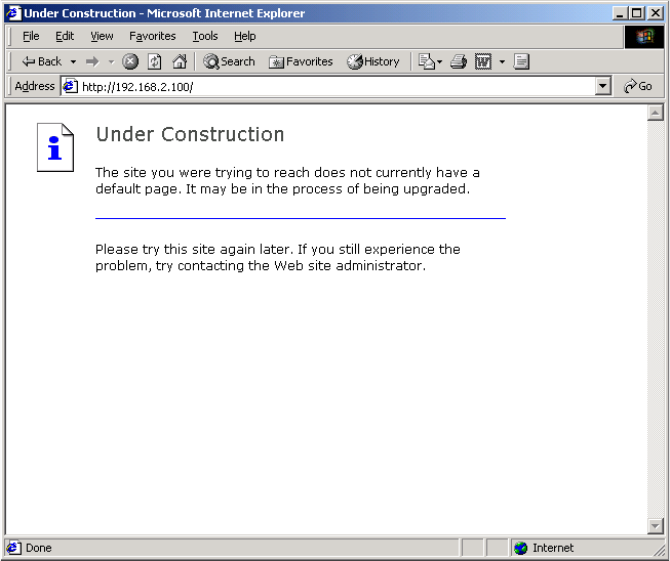This screenshot has height=561, width=670.
Task: Click the Done status bar page icon
Action: pyautogui.click(x=13, y=548)
